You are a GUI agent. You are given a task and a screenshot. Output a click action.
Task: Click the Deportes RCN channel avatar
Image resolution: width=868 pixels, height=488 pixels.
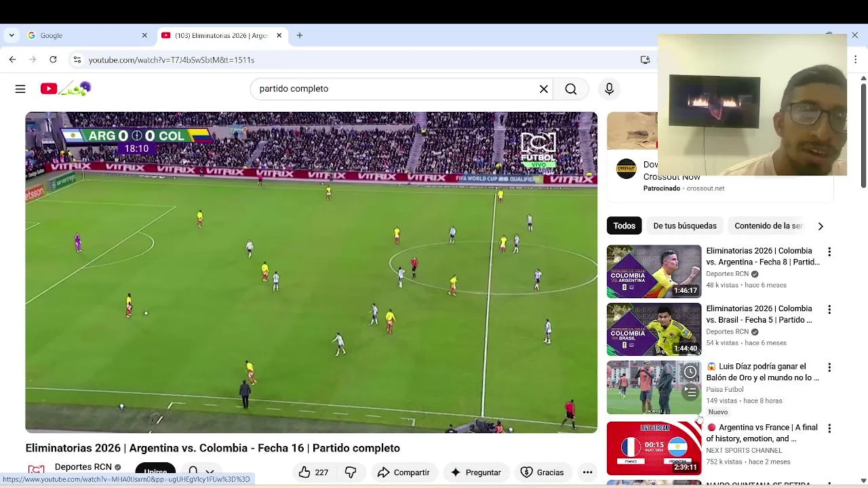[36, 472]
